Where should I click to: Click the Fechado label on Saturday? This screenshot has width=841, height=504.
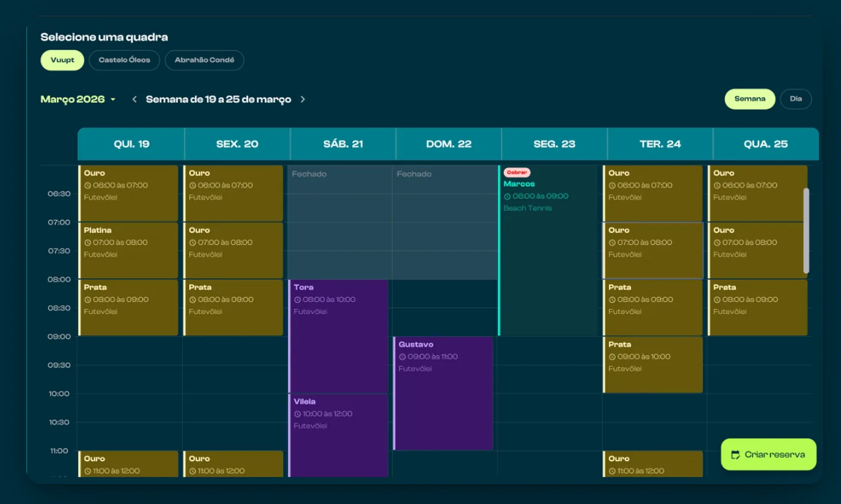coord(309,174)
